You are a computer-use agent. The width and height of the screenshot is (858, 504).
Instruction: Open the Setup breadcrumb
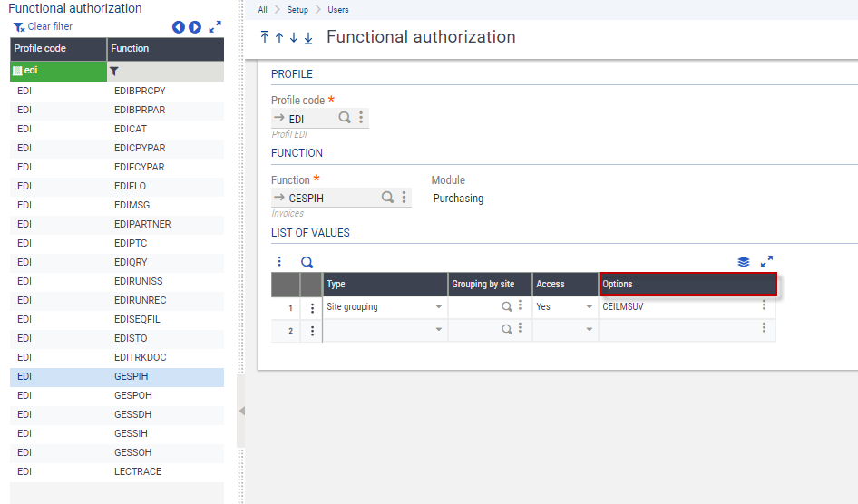(297, 10)
